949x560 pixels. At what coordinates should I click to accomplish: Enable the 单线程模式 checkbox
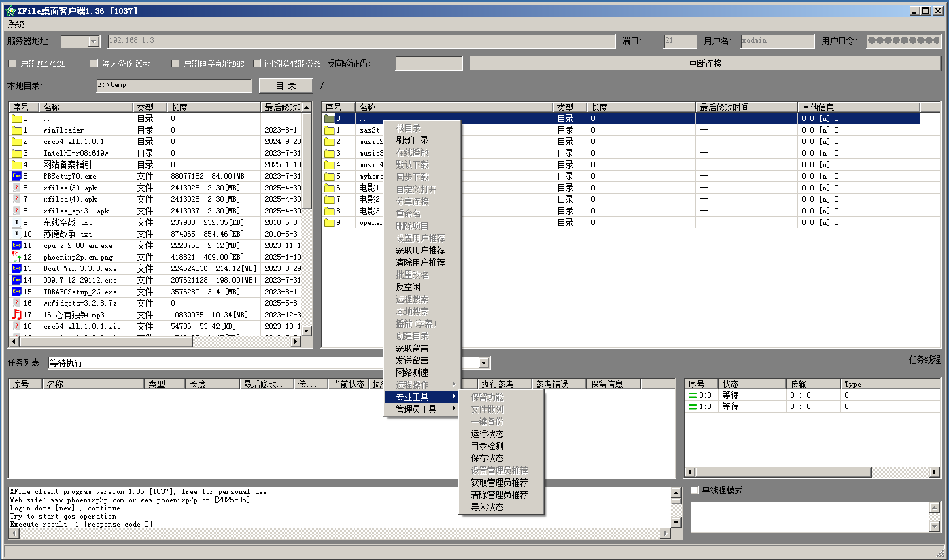pos(695,491)
